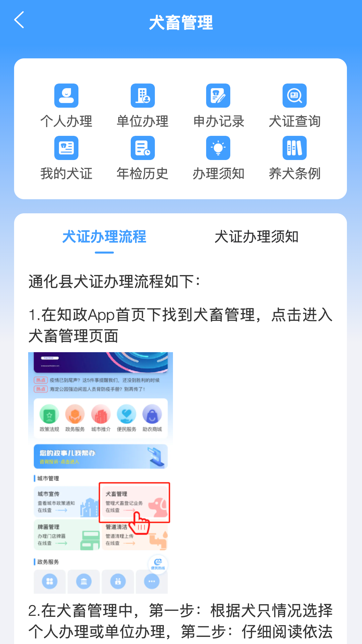Open 我的犬证 my dog license icon
Viewport: 362px width, 644px height.
pyautogui.click(x=66, y=148)
